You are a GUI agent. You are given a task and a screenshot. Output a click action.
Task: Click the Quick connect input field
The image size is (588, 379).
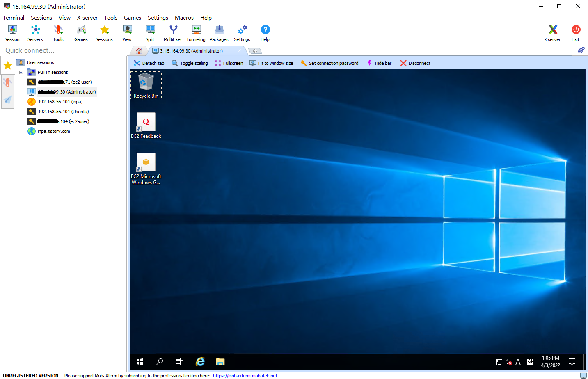pyautogui.click(x=64, y=50)
